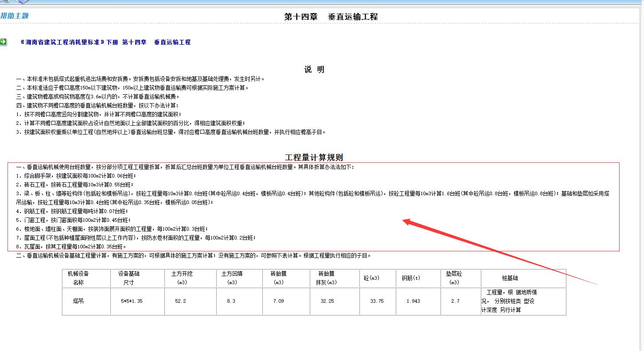Screen dimensions: 644x351
Task: Click the 设备基础尺寸 table header
Action: click(x=137, y=278)
